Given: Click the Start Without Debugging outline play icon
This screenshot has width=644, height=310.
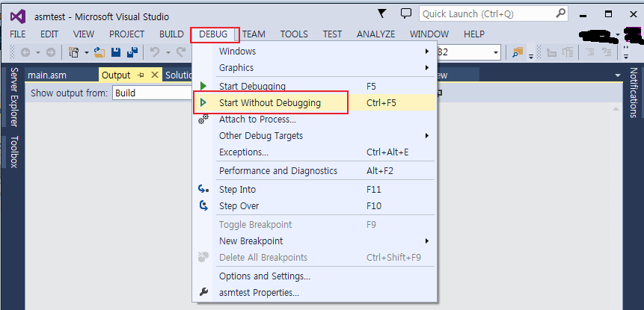Looking at the screenshot, I should [x=203, y=102].
